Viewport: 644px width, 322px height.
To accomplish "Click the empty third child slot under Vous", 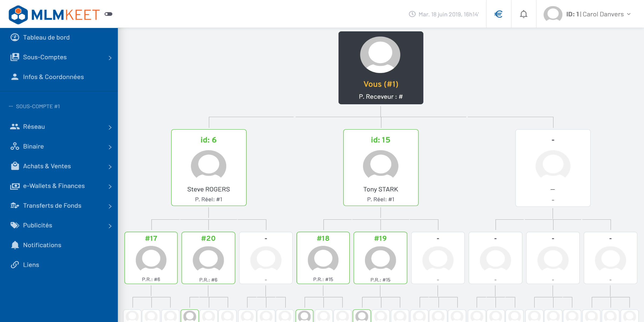I will (x=552, y=168).
